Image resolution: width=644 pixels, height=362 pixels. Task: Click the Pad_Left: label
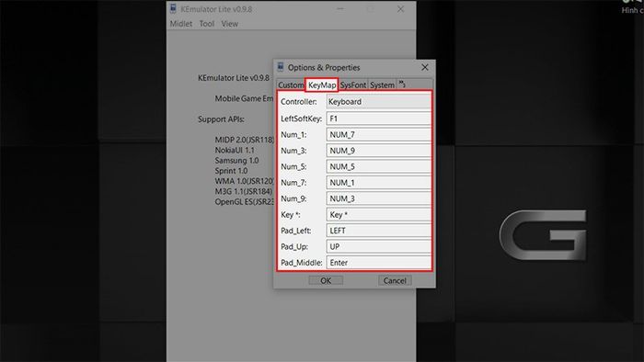[295, 231]
